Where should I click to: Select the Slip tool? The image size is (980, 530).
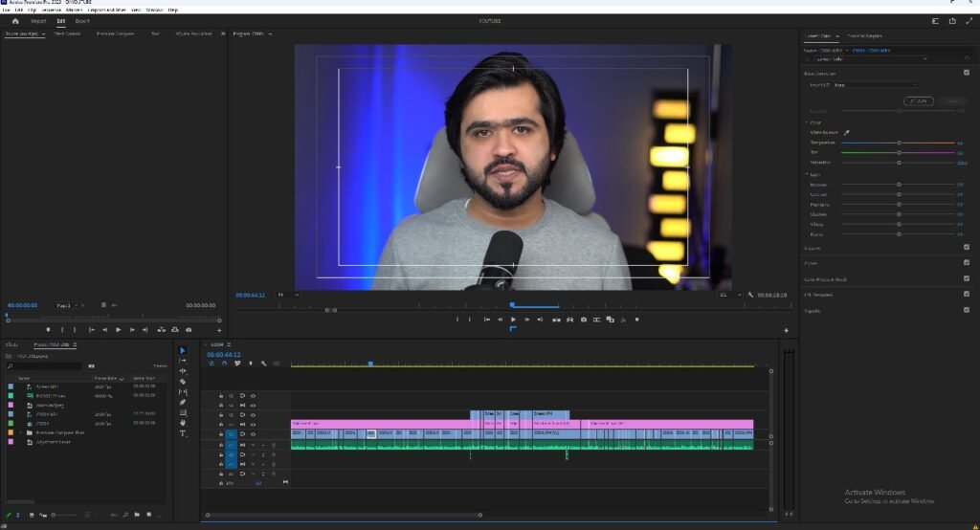click(183, 392)
